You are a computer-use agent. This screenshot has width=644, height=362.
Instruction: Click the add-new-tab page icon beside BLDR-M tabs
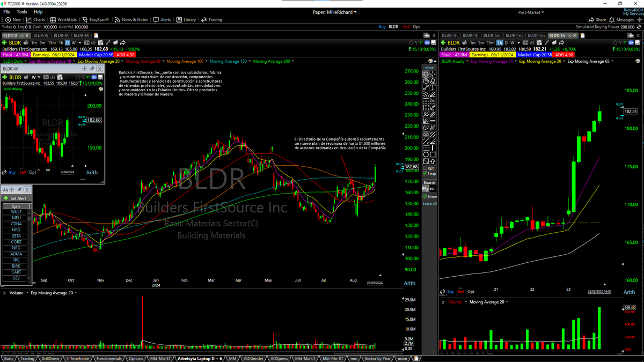click(x=97, y=35)
